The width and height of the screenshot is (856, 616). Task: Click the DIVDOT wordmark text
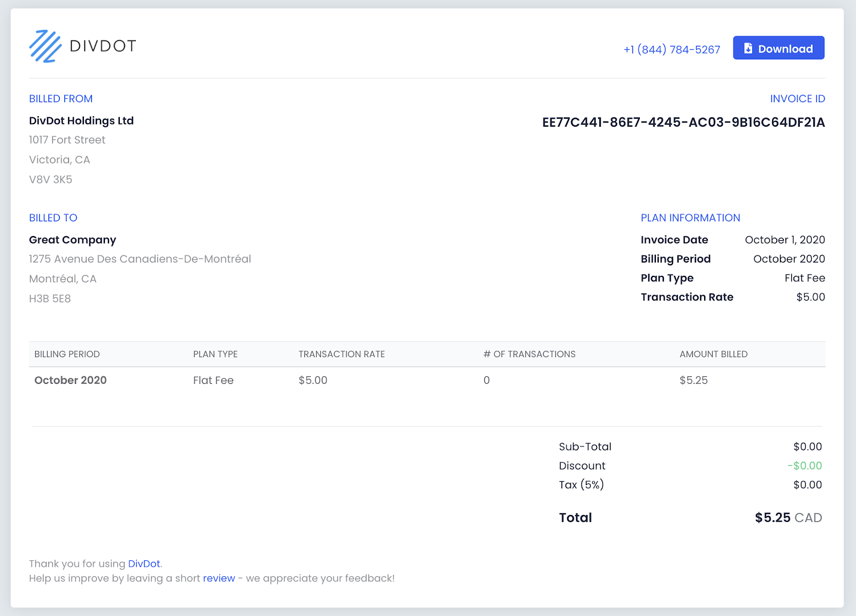pyautogui.click(x=103, y=46)
